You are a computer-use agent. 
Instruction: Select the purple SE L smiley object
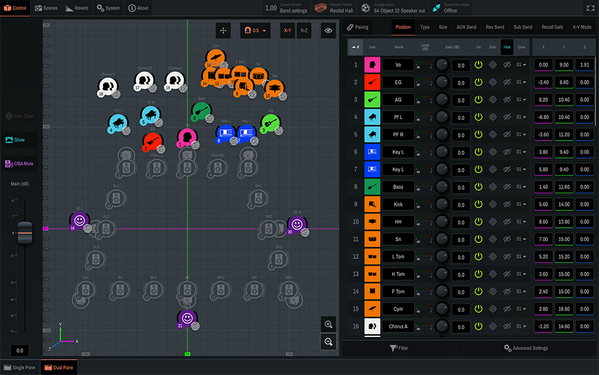79,220
